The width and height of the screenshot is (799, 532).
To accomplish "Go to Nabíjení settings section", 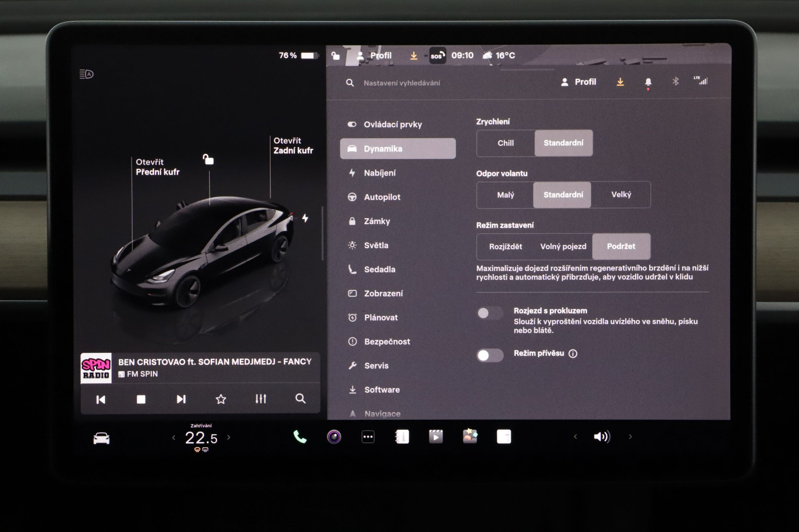I will (x=380, y=173).
